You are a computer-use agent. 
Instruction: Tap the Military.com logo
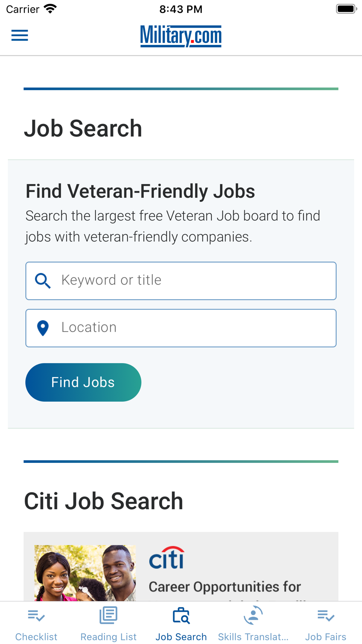coord(181,36)
